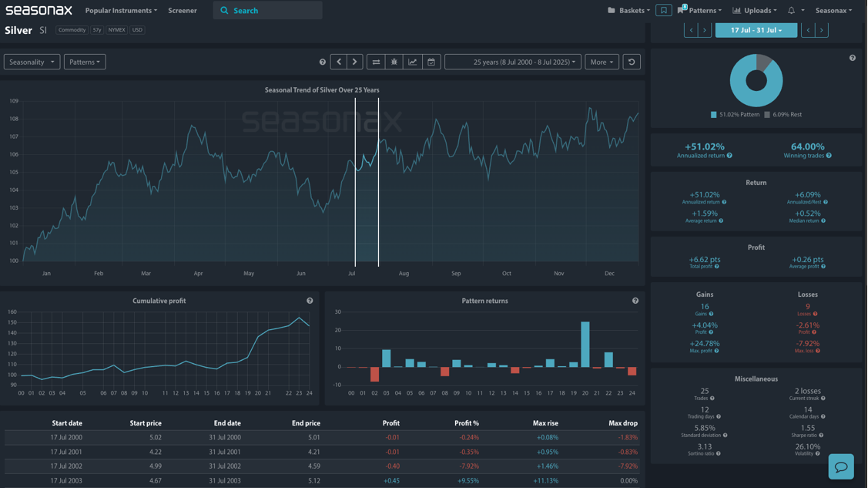This screenshot has width=868, height=488.
Task: Click the help icon next to Calendar days
Action: coord(823,416)
